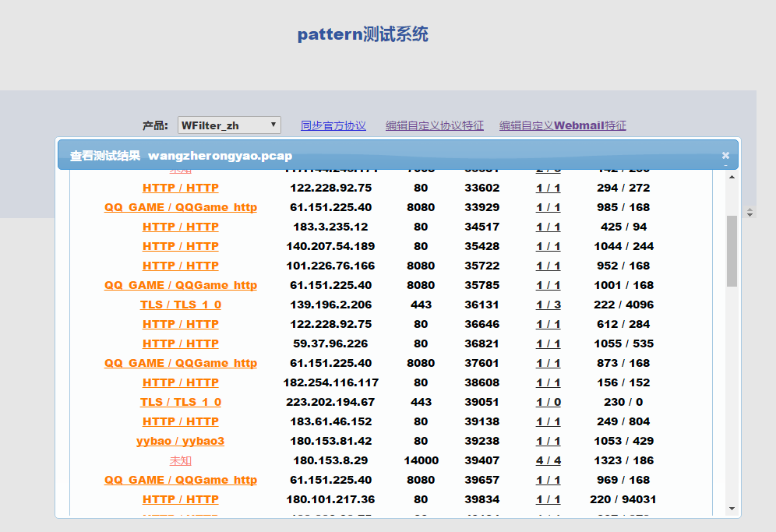Screen dimensions: 776x532
Task: Click the results list scrollbar thumb
Action: 732,251
